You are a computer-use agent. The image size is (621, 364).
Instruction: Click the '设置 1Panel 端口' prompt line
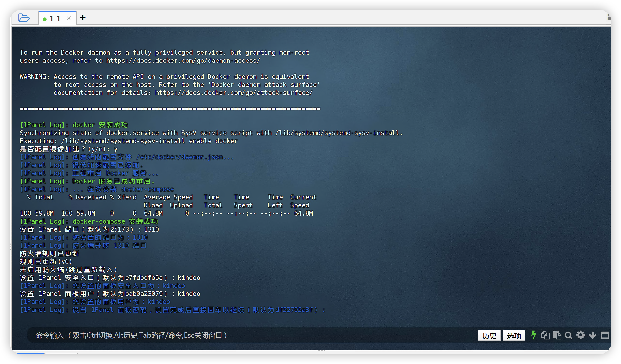[x=89, y=229]
